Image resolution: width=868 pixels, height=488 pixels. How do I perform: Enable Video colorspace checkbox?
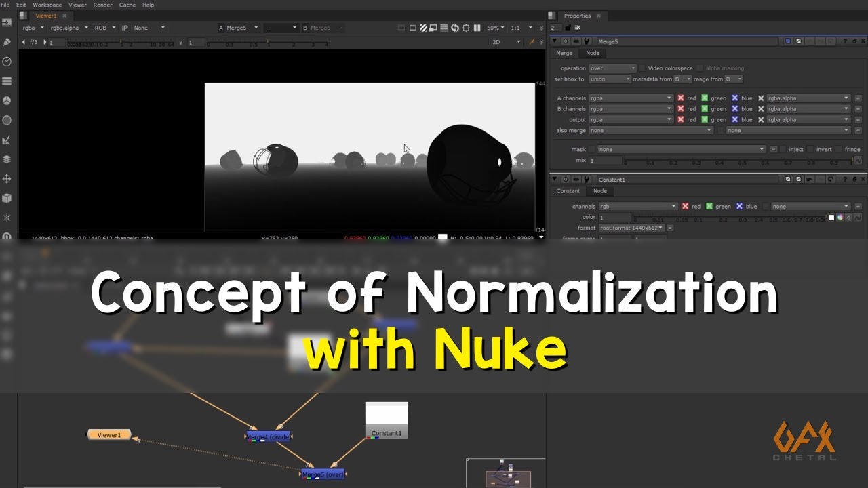tap(642, 68)
